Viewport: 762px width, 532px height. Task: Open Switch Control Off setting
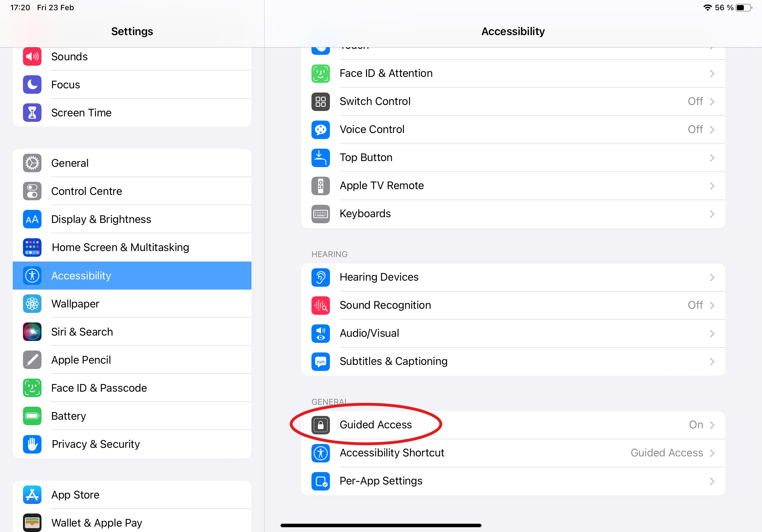(695, 101)
